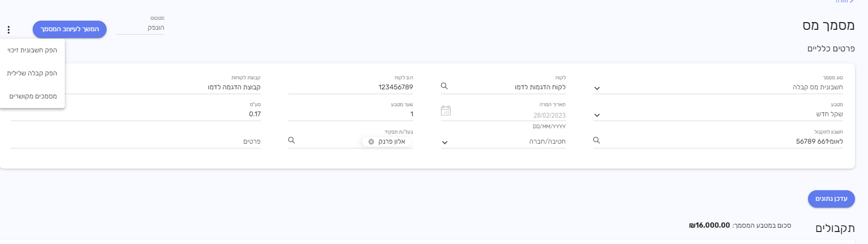Expand the currency dropdown
The image size is (868, 244).
click(x=597, y=115)
